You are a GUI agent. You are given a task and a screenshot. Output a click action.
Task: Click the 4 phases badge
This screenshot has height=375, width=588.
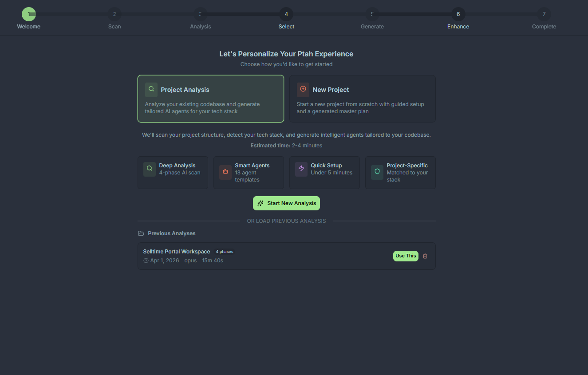click(225, 251)
